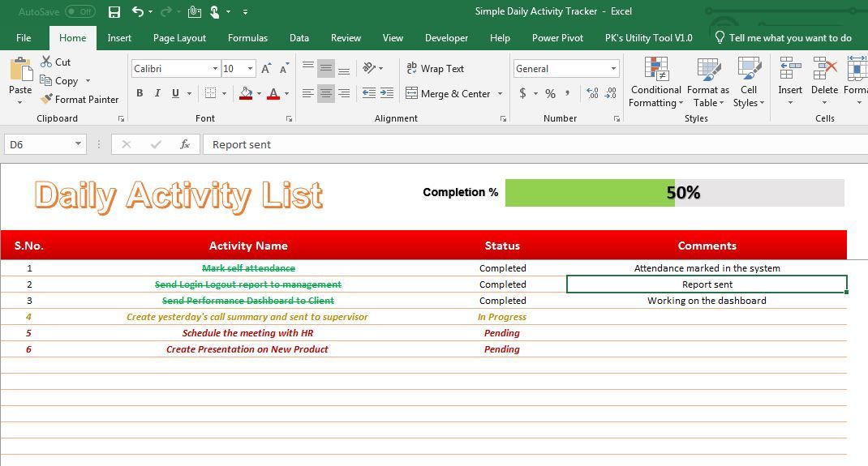
Task: Switch to the Formulas ribbon tab
Action: click(247, 37)
